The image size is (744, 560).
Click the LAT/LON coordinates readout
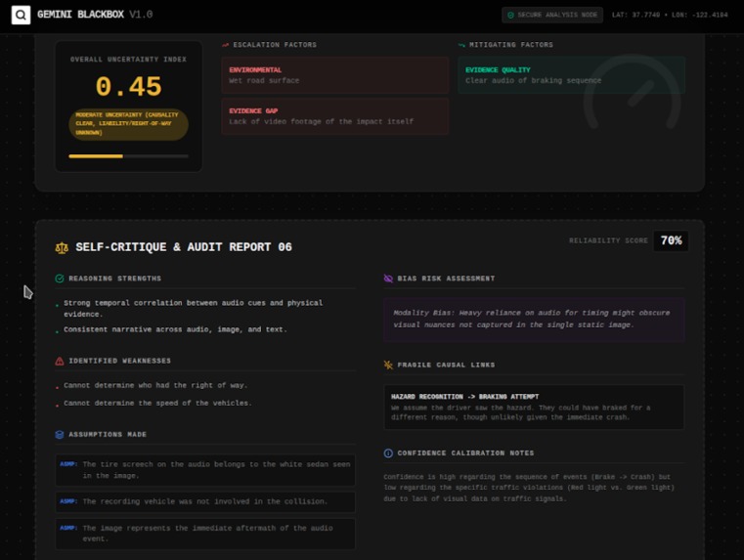[x=670, y=16]
